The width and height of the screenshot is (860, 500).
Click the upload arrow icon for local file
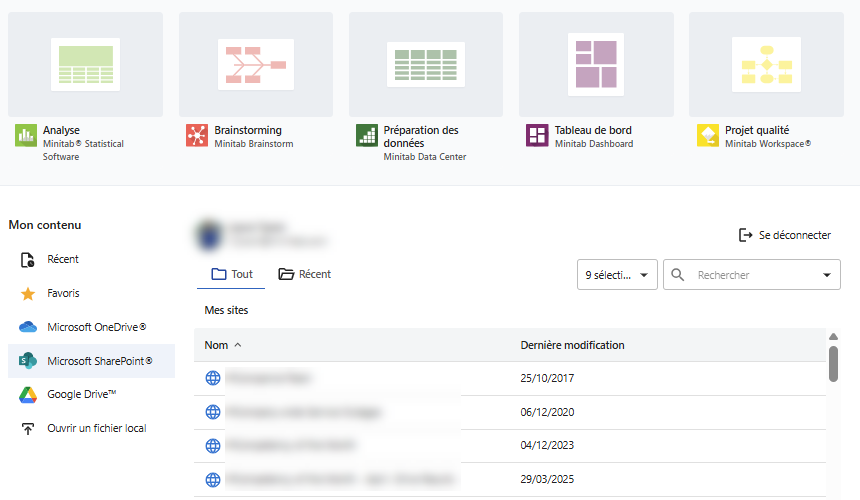pos(27,429)
